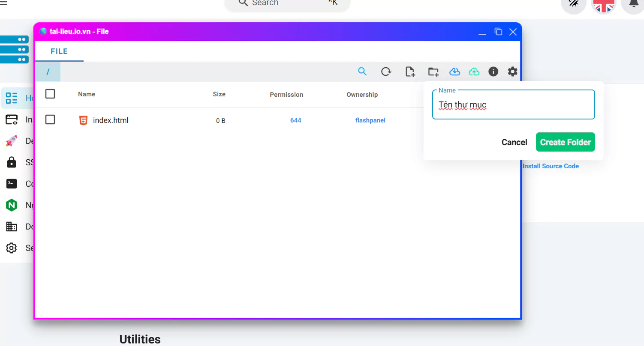The image size is (644, 346).
Task: Refresh the file list
Action: (x=386, y=72)
